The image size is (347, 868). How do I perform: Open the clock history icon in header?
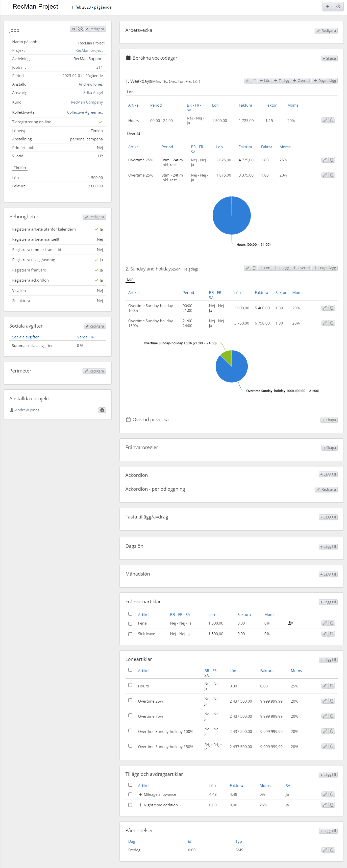(338, 6)
